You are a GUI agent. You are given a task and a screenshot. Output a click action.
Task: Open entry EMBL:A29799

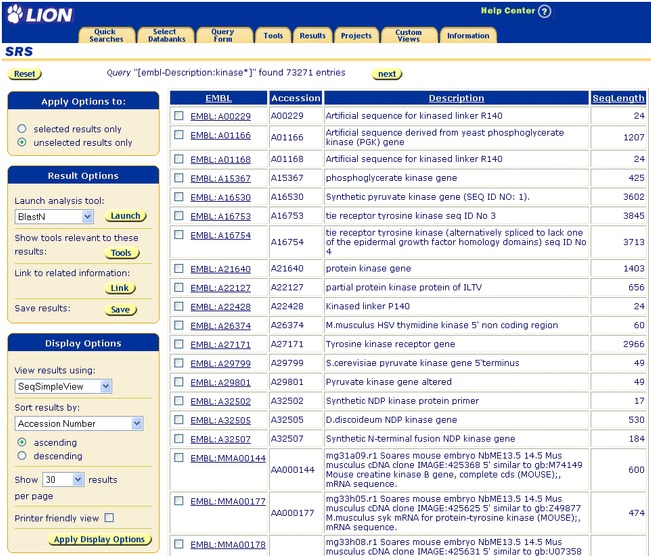tap(220, 364)
